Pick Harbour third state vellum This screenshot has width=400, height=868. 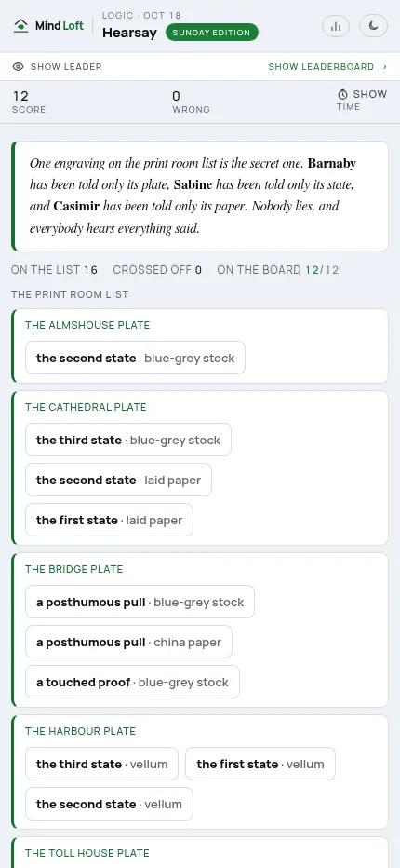click(x=101, y=764)
